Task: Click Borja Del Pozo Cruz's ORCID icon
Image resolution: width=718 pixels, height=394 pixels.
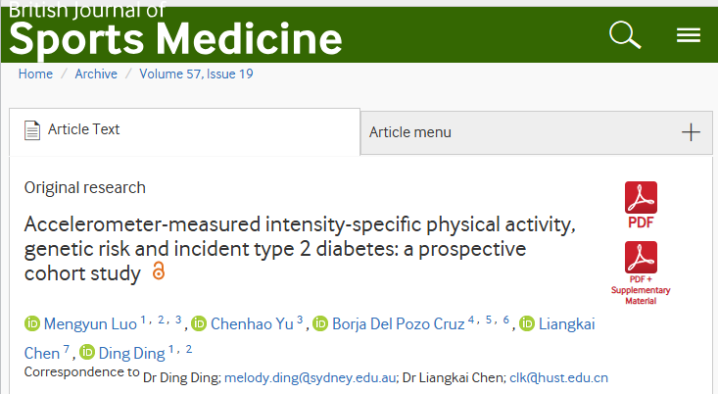Action: [x=320, y=323]
